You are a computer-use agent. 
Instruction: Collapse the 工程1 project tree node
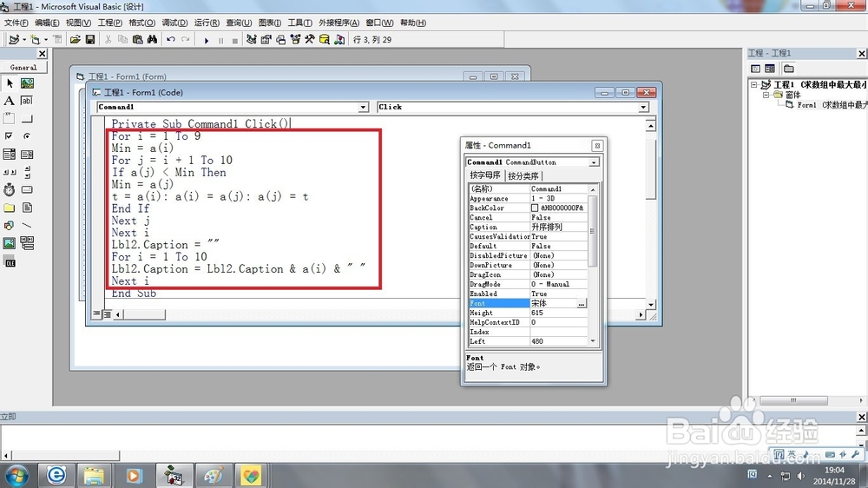(x=754, y=85)
